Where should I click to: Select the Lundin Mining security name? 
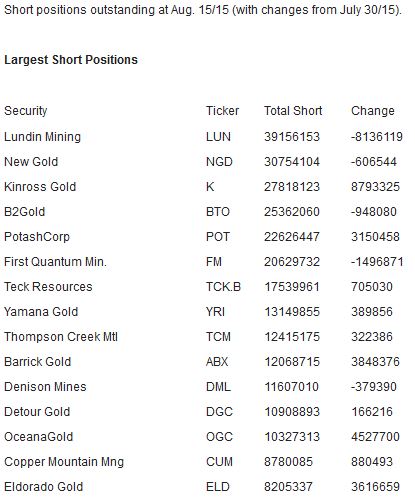(42, 137)
